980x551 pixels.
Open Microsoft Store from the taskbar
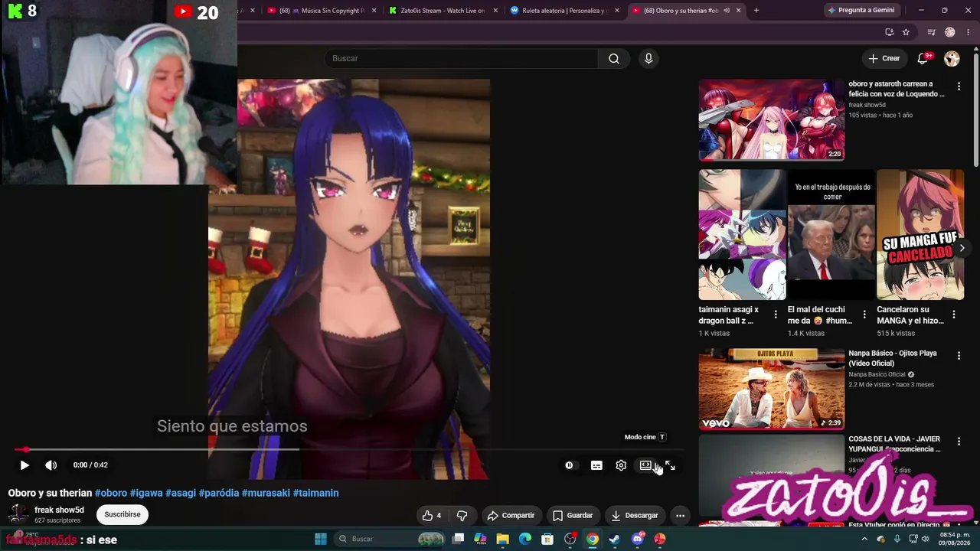tap(547, 539)
